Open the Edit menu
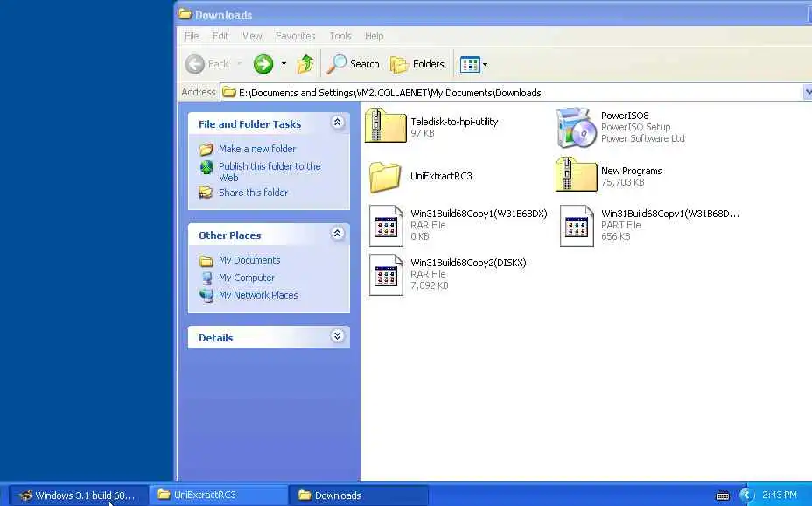This screenshot has width=812, height=506. (x=220, y=36)
